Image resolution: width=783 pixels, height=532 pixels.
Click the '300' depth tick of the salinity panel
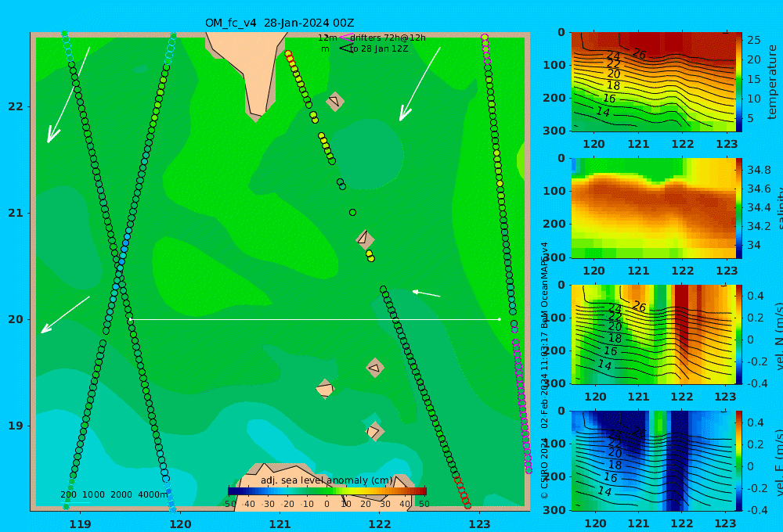(x=554, y=257)
